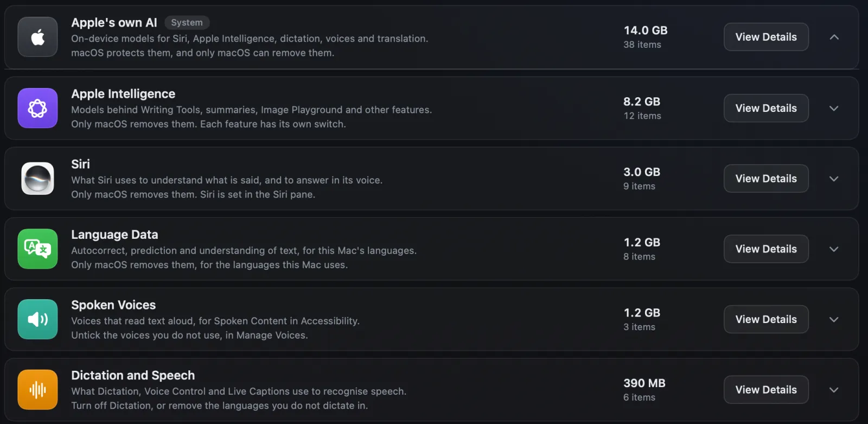Expand the Spoken Voices row chevron
Viewport: 868px width, 424px height.
coord(834,319)
